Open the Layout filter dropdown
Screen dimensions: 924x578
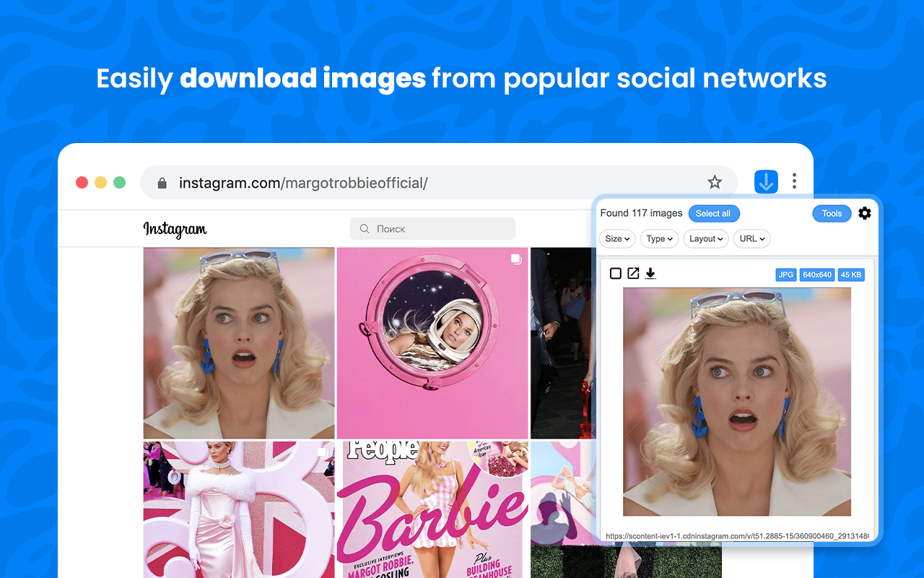[705, 238]
